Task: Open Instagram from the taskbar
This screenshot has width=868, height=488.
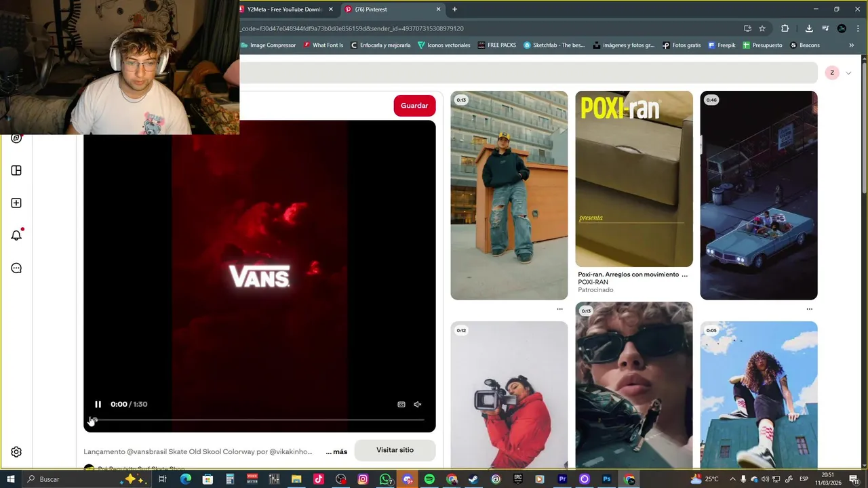Action: [x=363, y=479]
